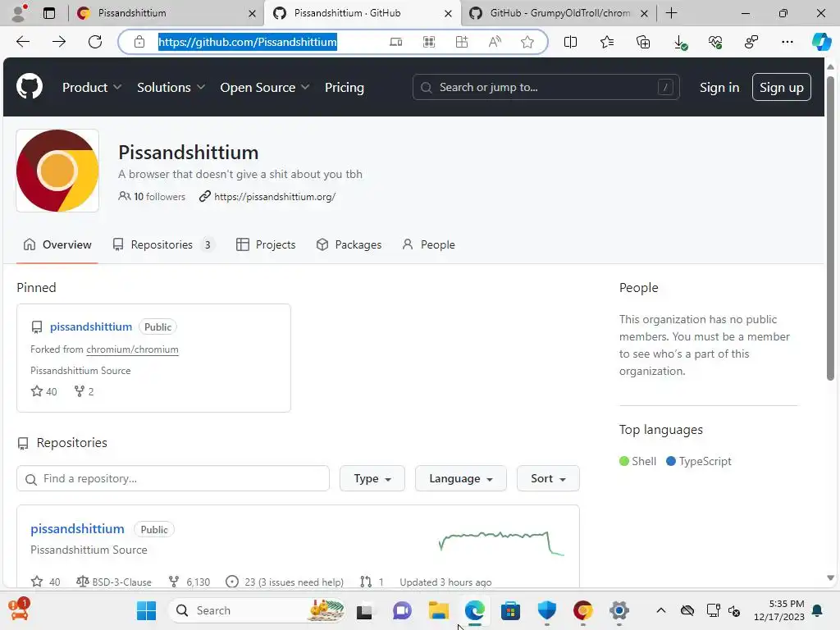The height and width of the screenshot is (630, 840).
Task: Switch to the Repositories tab
Action: (163, 244)
